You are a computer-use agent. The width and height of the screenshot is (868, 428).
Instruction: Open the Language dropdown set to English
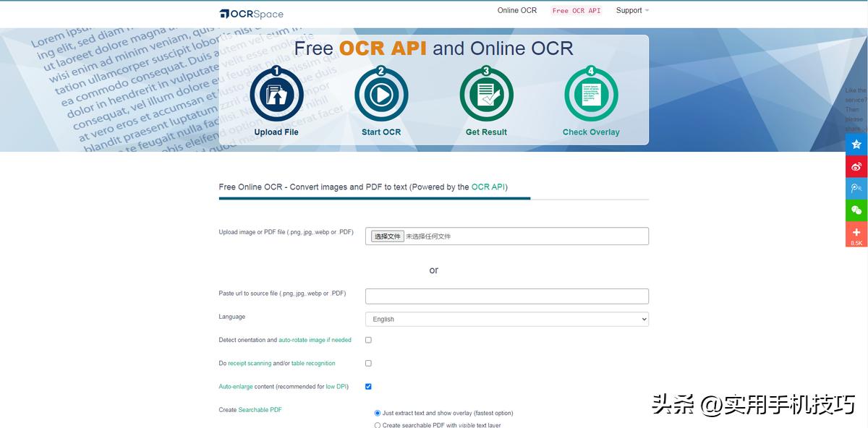point(507,319)
